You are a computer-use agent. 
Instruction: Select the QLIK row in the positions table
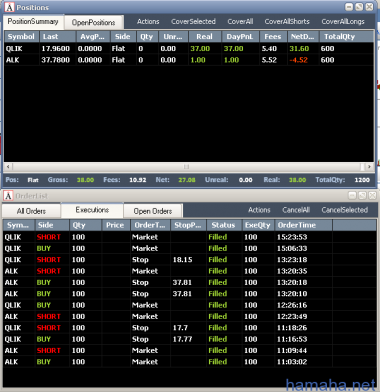click(x=189, y=49)
